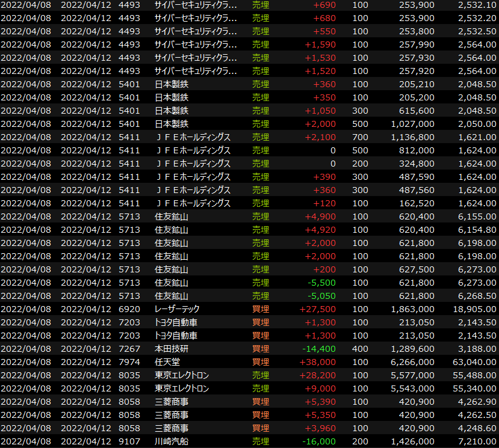Viewport: 499px width, 448px height.
Task: Click the 川崎汽船 stock name cell
Action: pyautogui.click(x=172, y=441)
